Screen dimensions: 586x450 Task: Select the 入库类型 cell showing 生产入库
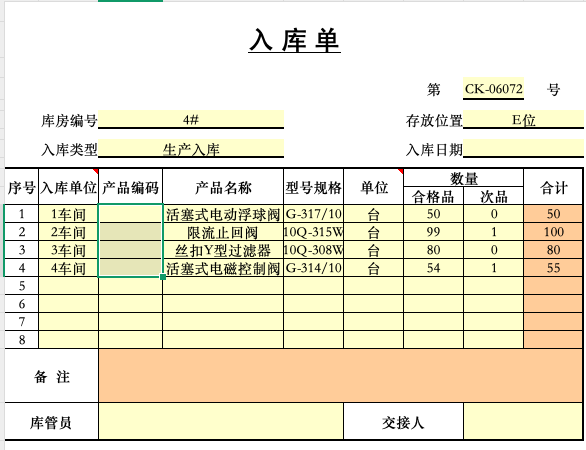pyautogui.click(x=191, y=149)
